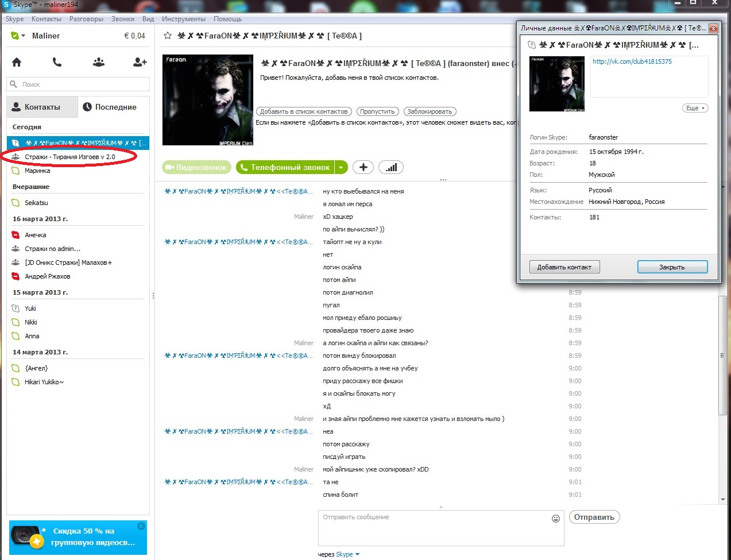Click the Add contact person-plus icon
The height and width of the screenshot is (560, 731).
[140, 62]
